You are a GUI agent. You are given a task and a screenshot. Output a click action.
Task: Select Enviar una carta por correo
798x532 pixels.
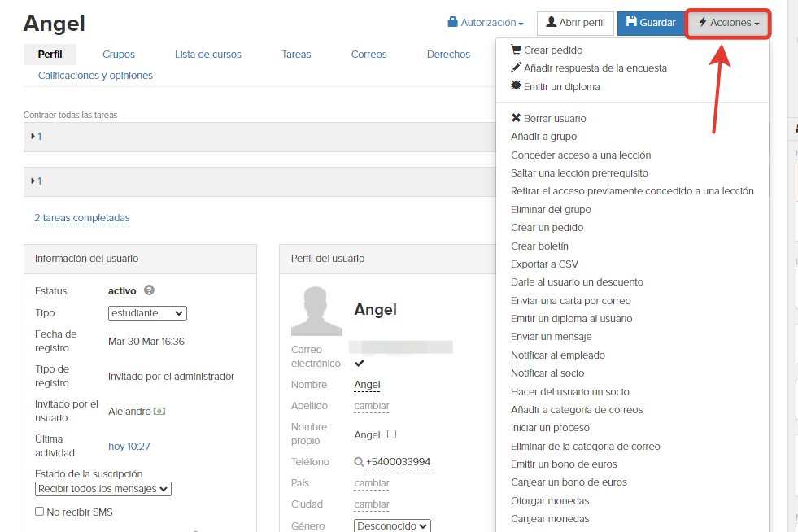[x=570, y=301]
